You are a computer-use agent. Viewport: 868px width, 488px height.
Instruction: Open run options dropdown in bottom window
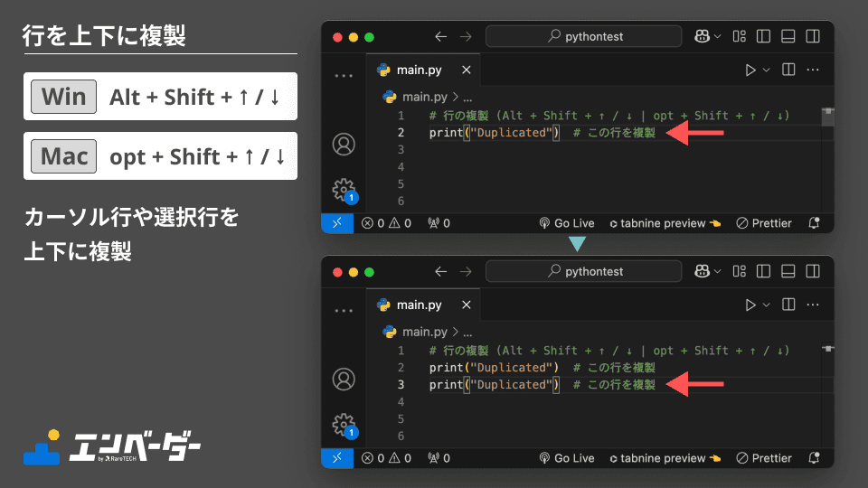(x=766, y=305)
